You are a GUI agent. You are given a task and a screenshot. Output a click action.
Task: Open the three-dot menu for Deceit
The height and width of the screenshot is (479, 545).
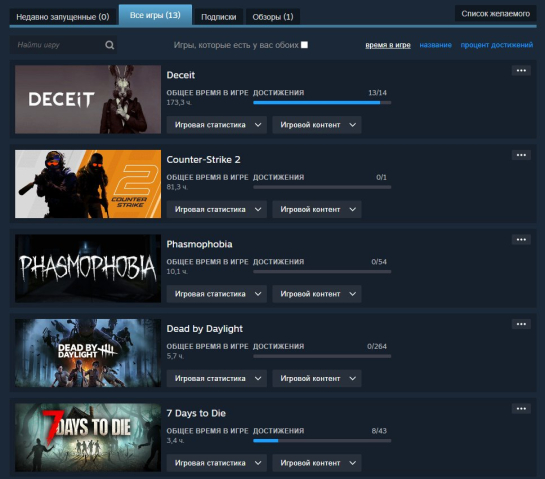pyautogui.click(x=521, y=71)
